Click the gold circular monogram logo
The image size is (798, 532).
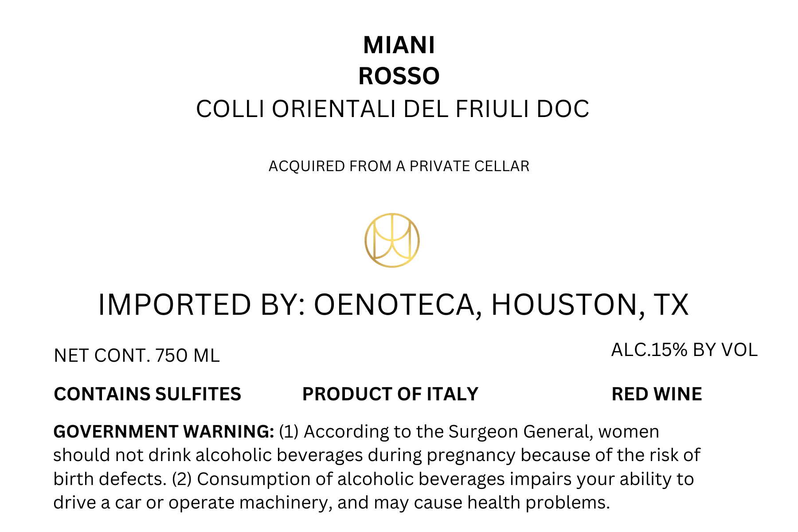coord(392,240)
